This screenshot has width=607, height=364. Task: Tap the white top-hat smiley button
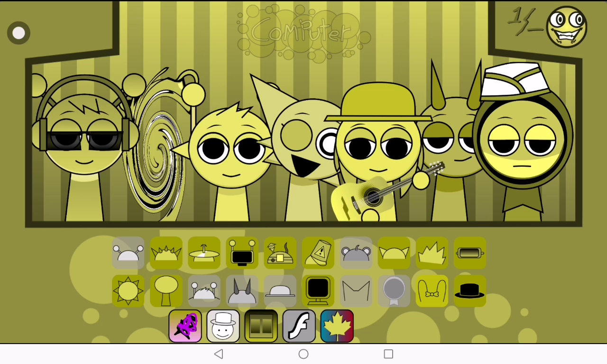coord(223,326)
